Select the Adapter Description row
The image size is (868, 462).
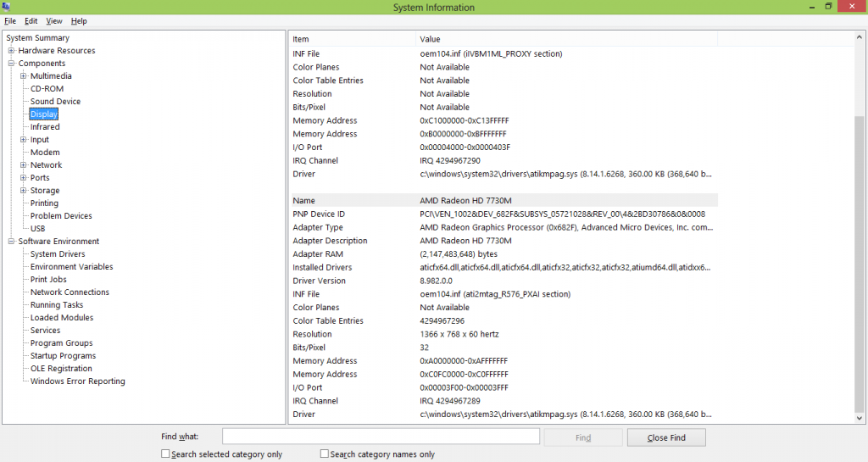coord(504,240)
